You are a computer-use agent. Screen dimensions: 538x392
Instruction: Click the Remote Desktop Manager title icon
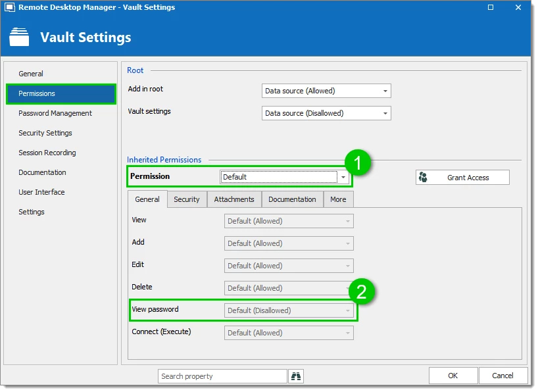tap(10, 7)
